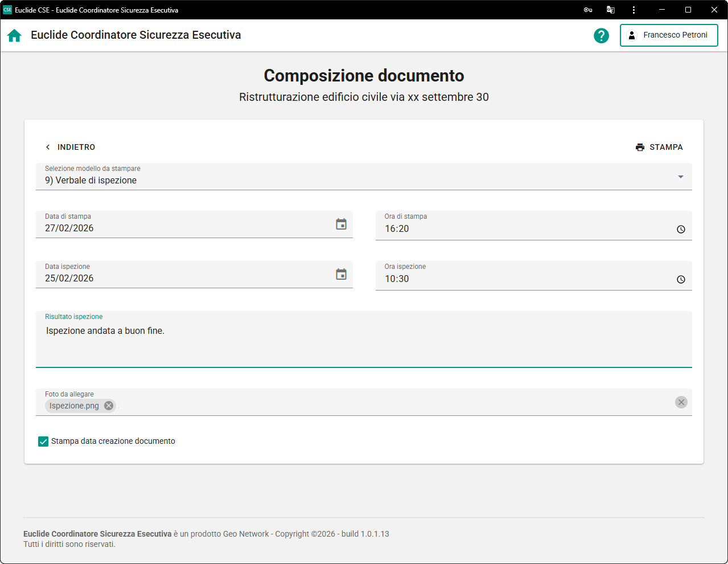Clear all attached photos in Foto da allegare

(x=681, y=402)
